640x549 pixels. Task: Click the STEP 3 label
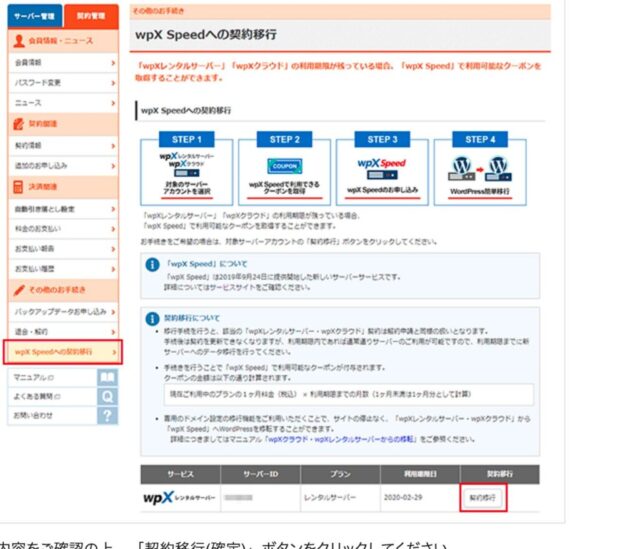pos(382,139)
